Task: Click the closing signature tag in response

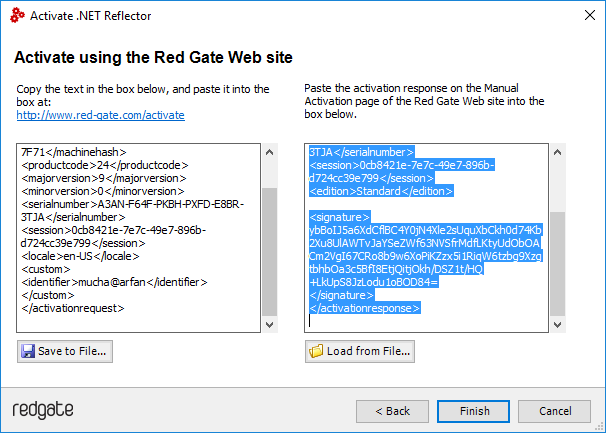Action: tap(342, 295)
